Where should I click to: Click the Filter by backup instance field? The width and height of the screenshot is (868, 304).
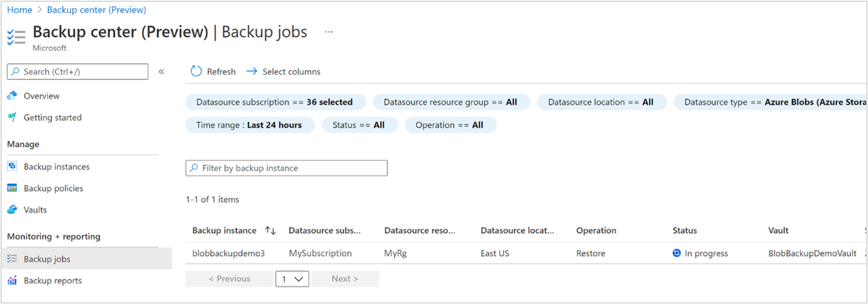point(287,168)
